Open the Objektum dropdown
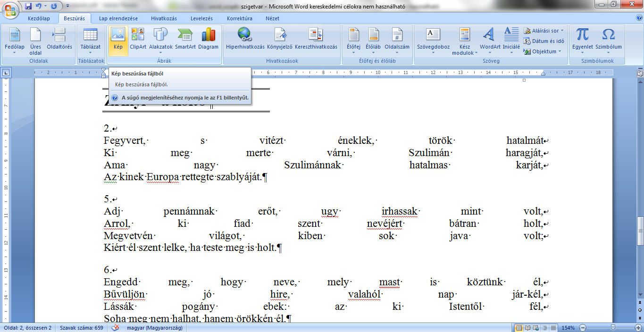The height and width of the screenshot is (332, 644). click(543, 51)
